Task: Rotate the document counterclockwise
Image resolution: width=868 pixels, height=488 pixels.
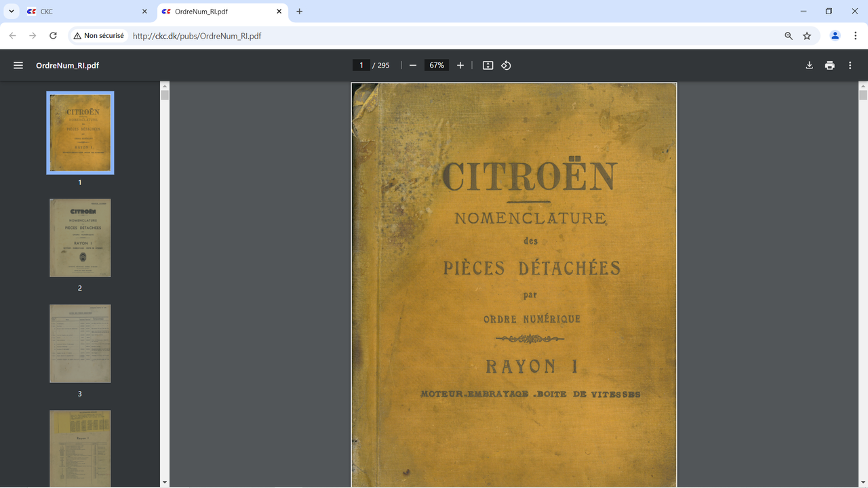Action: tap(506, 65)
